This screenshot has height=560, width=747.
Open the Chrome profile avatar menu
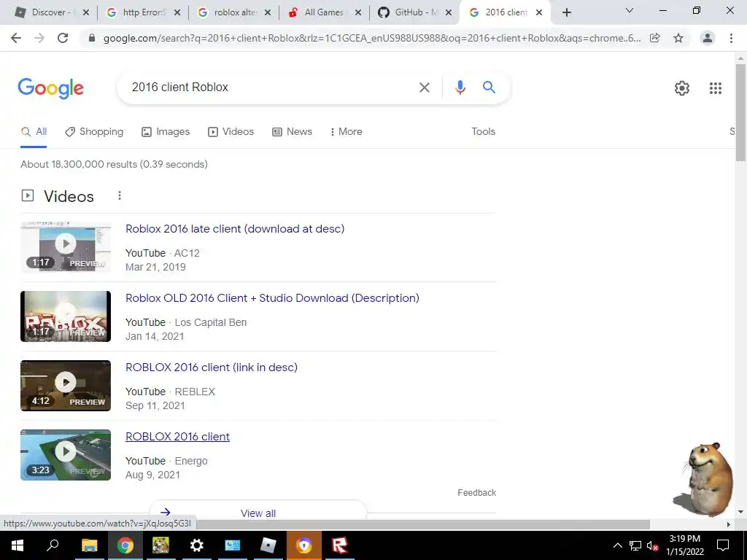click(x=708, y=38)
